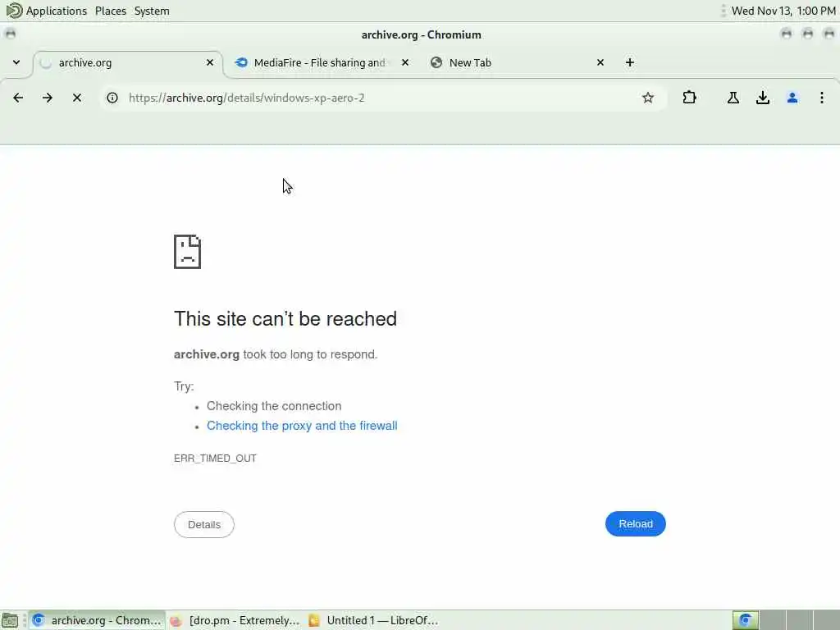Click the window menu button in title bar
This screenshot has height=630, width=840.
click(x=10, y=34)
